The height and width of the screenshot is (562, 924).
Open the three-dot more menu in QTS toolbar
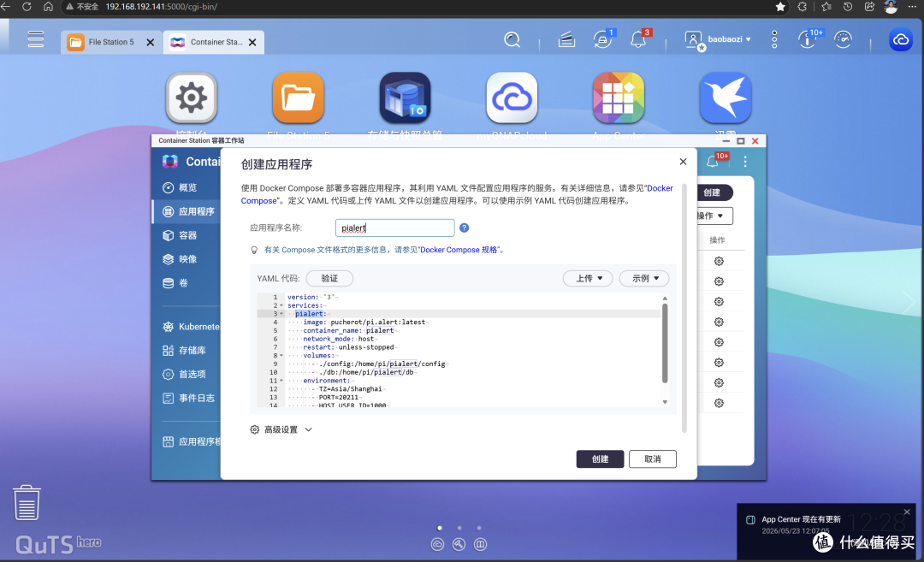pyautogui.click(x=774, y=39)
